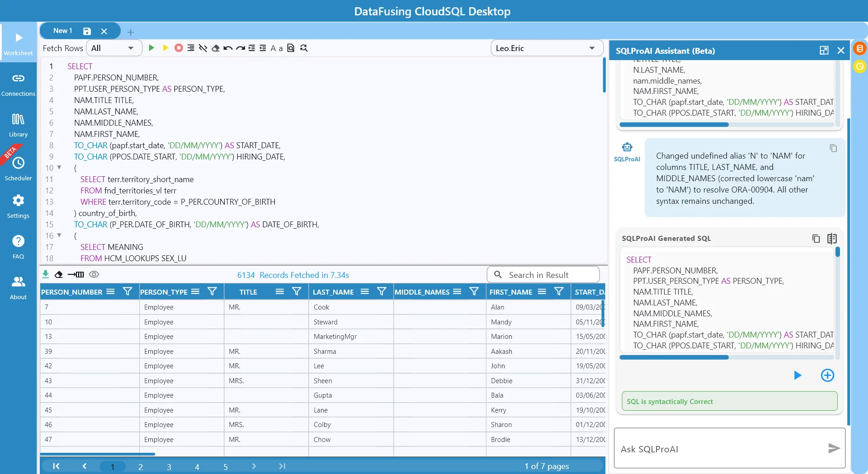Collapse code block at line 10
The width and height of the screenshot is (868, 474).
tap(59, 168)
